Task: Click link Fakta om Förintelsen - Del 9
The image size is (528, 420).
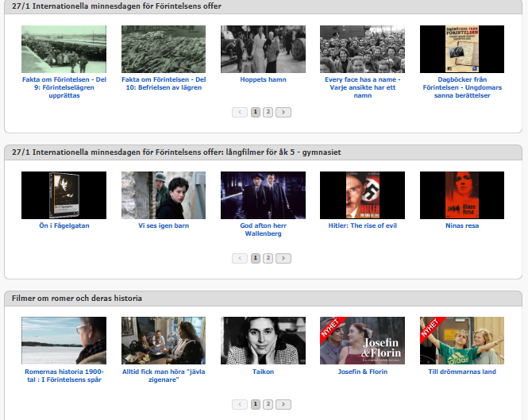Action: click(x=64, y=87)
